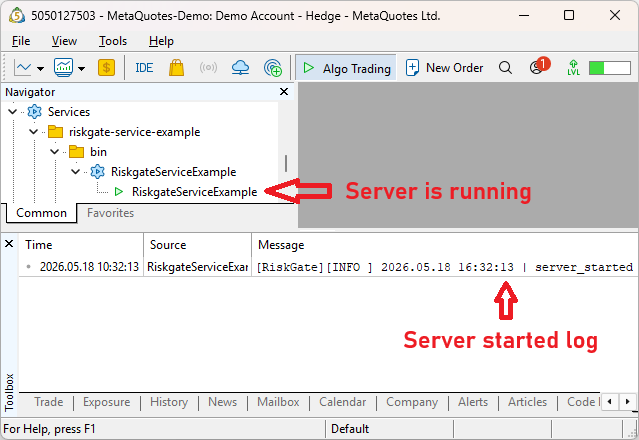
Task: Select the Services label in Navigator
Action: coord(69,112)
